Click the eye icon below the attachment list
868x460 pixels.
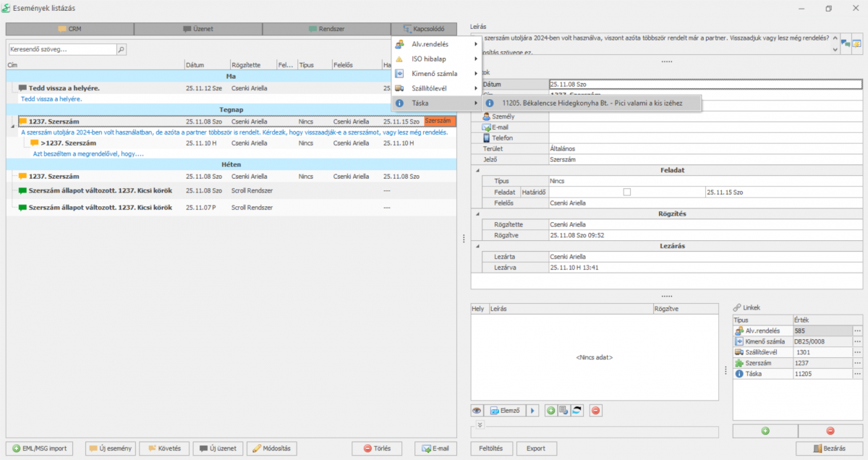pyautogui.click(x=477, y=410)
